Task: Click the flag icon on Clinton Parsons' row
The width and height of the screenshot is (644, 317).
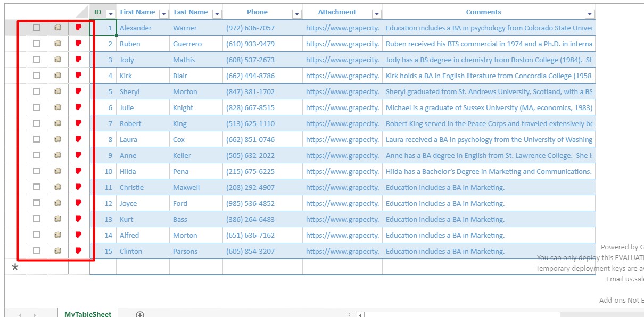Action: 78,251
